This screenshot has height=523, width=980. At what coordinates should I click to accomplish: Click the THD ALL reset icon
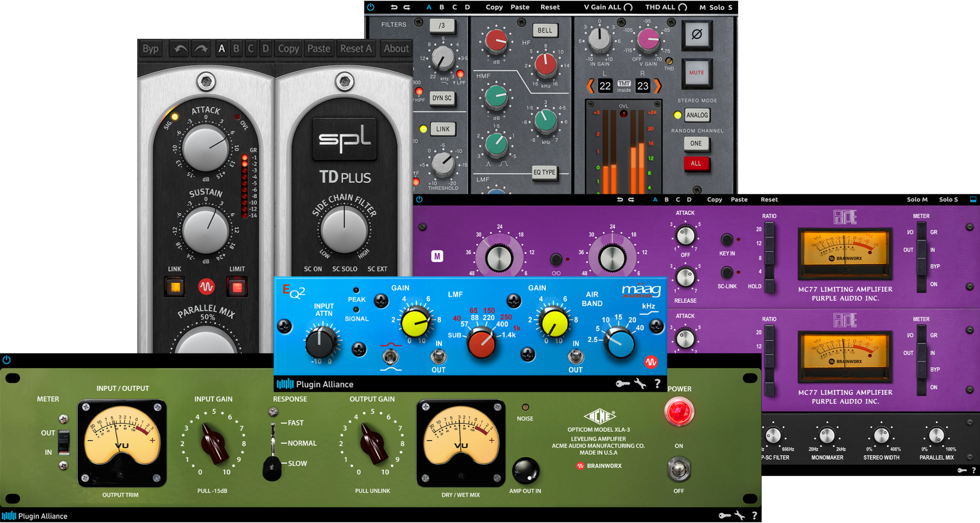coord(682,7)
